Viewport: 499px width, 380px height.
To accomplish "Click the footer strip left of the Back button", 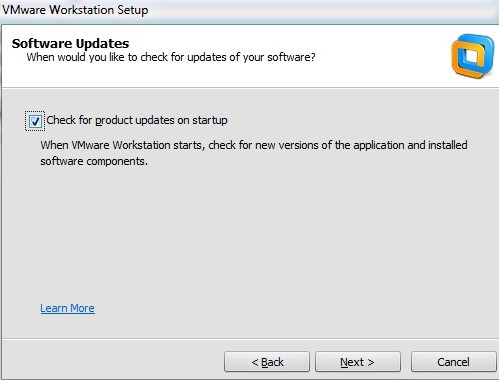I will 113,362.
